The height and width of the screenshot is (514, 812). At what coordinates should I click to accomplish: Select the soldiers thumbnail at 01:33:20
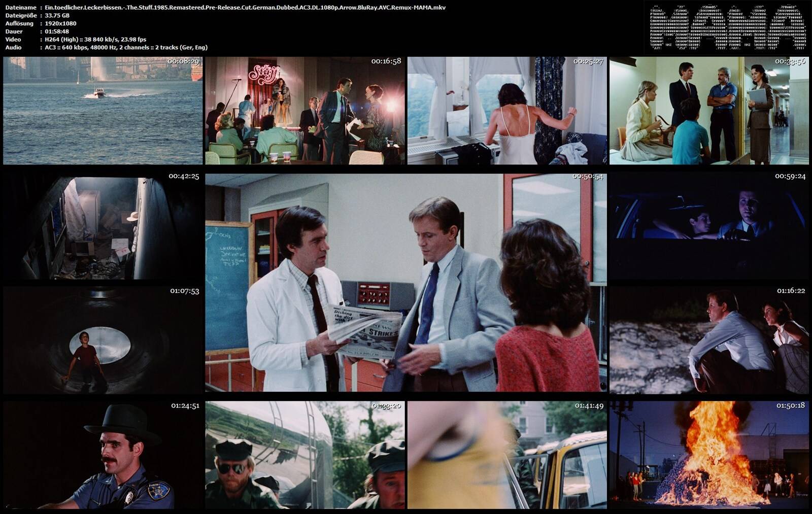(304, 455)
